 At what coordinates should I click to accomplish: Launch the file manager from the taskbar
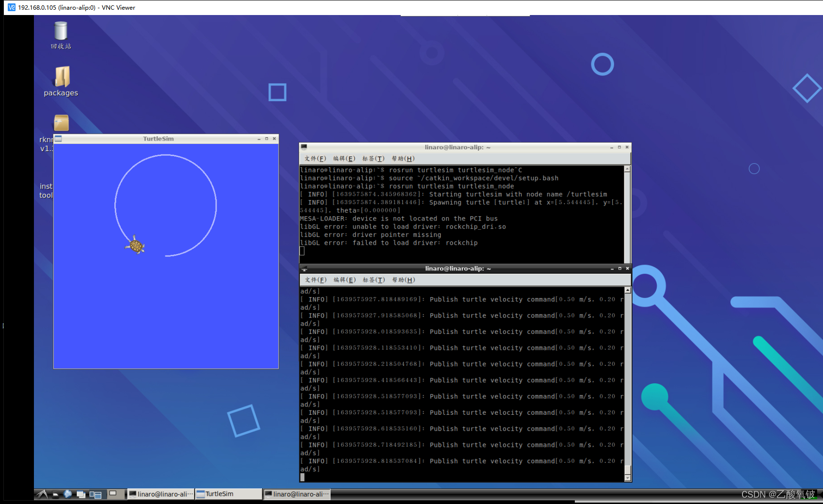tap(55, 494)
